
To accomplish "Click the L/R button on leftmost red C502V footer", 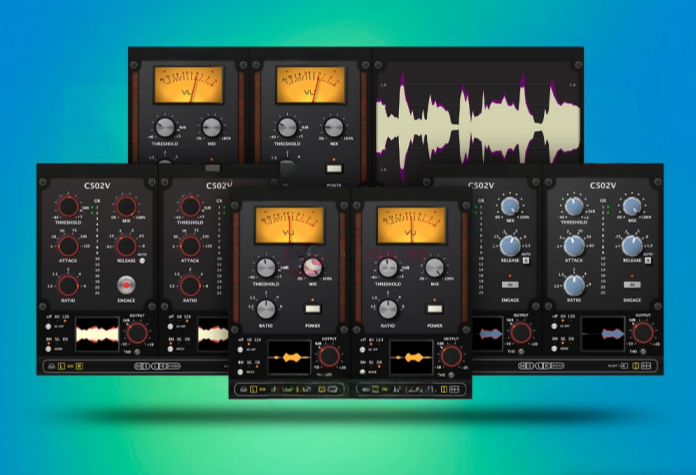I will [x=158, y=366].
